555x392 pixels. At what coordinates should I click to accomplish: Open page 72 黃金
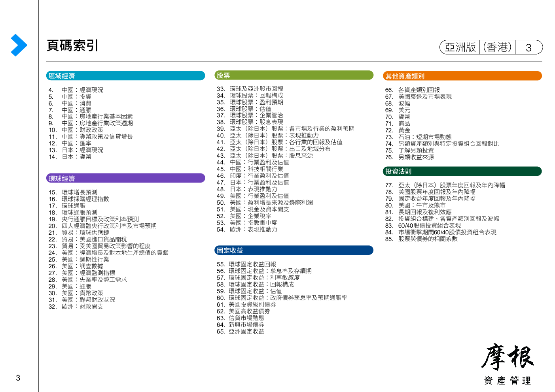click(398, 130)
